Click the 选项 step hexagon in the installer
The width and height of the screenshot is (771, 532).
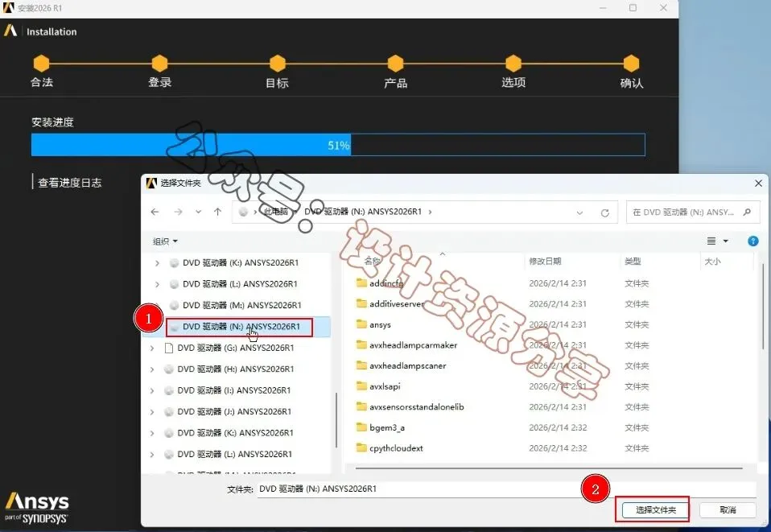513,63
